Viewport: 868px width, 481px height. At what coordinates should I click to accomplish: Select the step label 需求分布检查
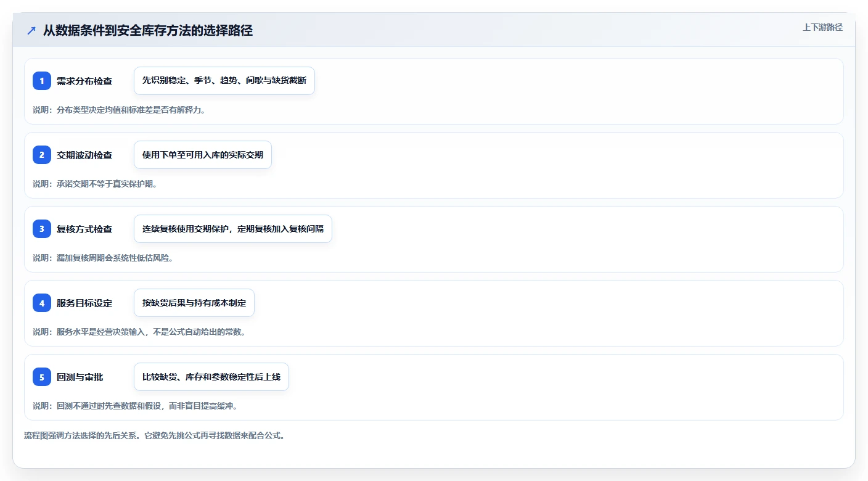click(x=84, y=81)
